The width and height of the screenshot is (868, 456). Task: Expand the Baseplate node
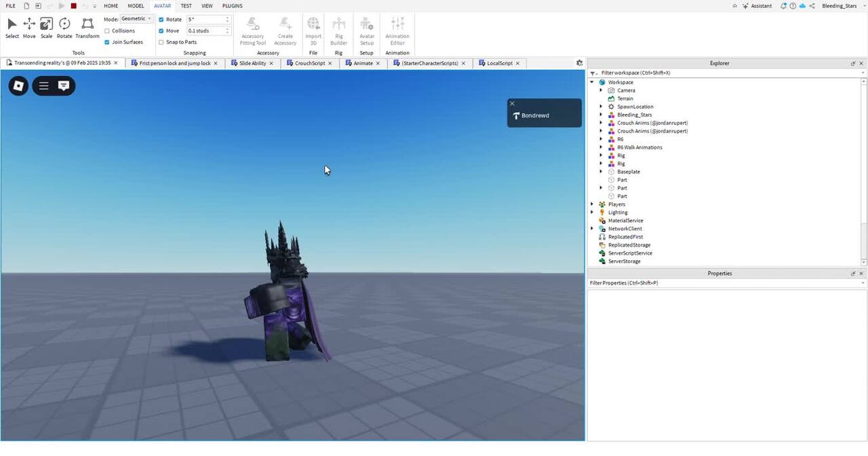pos(601,171)
